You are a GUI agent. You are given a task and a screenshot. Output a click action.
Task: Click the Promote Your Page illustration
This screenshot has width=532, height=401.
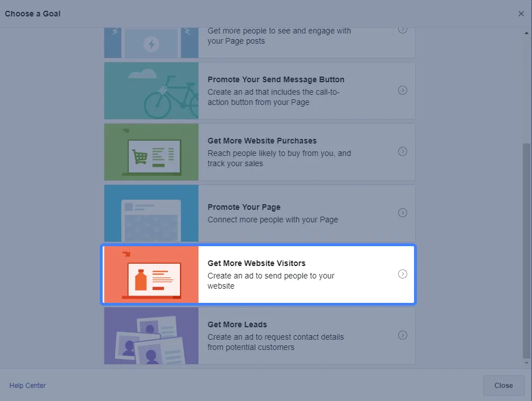coord(151,213)
